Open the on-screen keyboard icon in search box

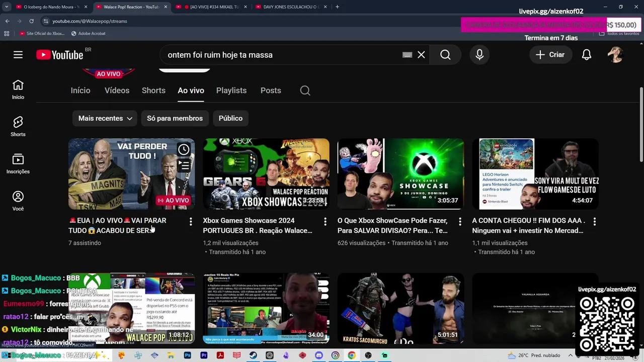pos(407,55)
